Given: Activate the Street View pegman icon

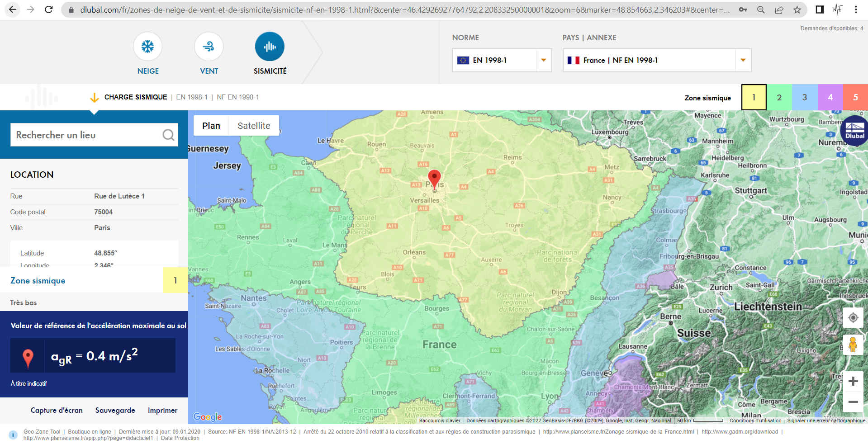Looking at the screenshot, I should 853,346.
